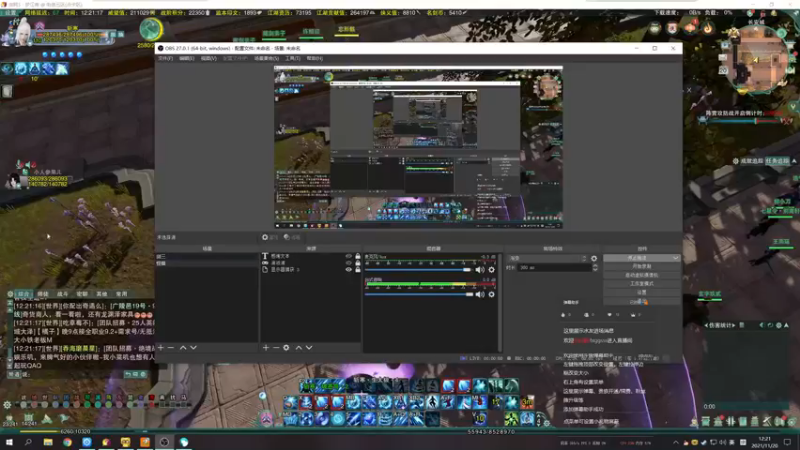Move the selected scene up
800x450 pixels.
click(x=183, y=347)
